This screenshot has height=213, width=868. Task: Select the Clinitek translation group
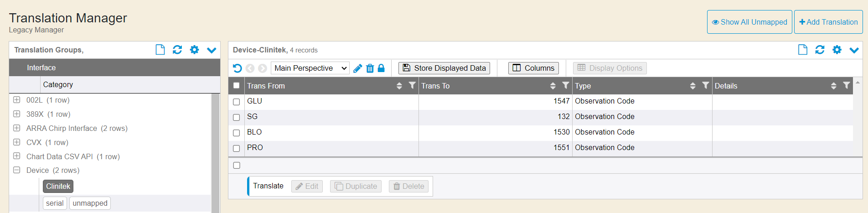pos(58,186)
